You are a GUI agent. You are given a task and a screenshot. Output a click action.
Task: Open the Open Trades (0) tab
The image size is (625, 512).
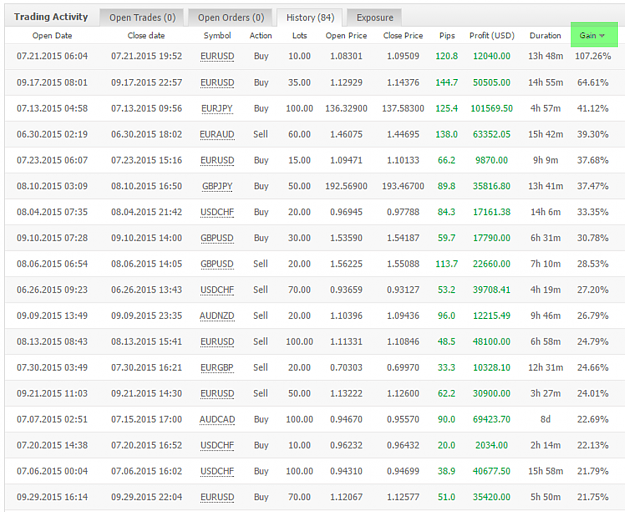tap(142, 18)
